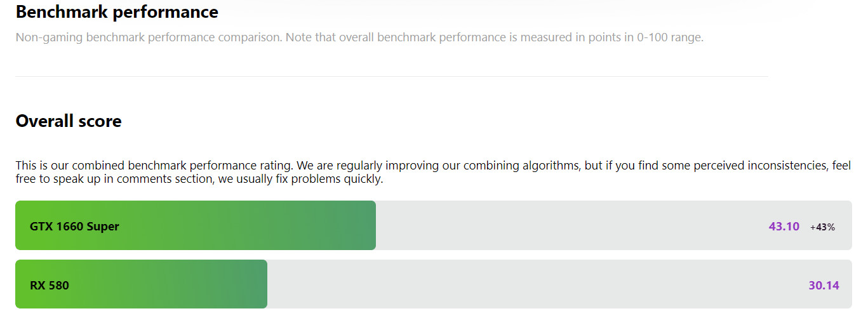Click the Overall score heading
The image size is (868, 318).
[69, 121]
